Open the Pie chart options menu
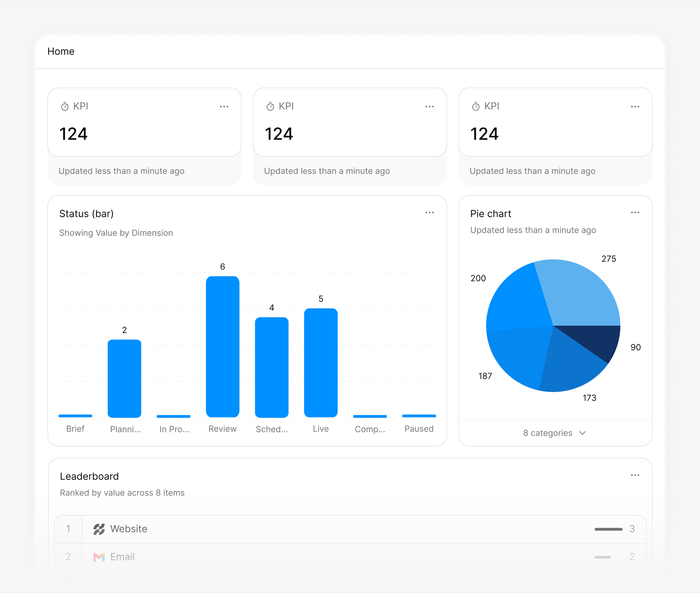 (635, 212)
